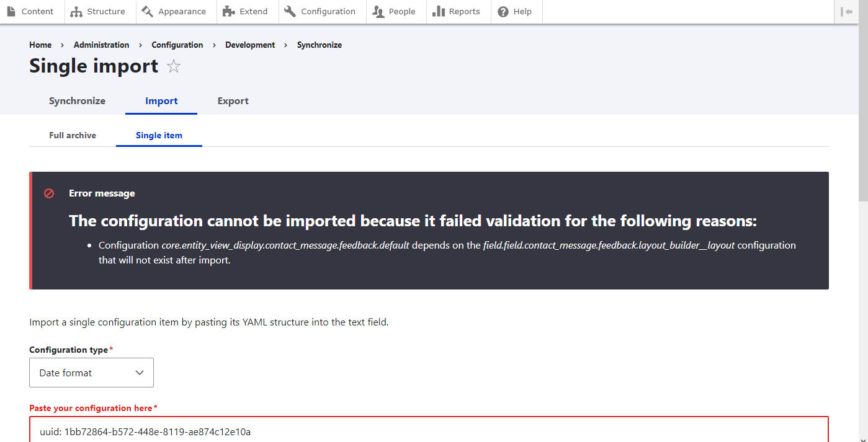Click the Structure hierarchy icon
The height and width of the screenshot is (442, 868).
(x=76, y=12)
